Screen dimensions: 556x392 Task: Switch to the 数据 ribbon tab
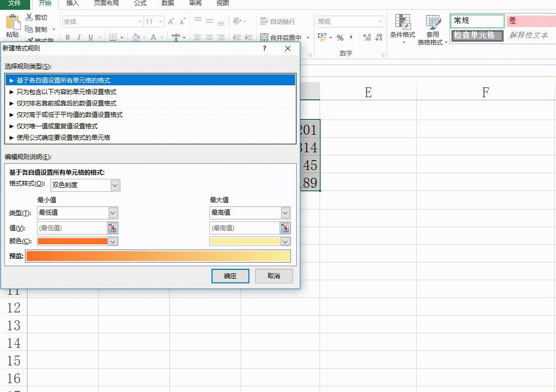pyautogui.click(x=167, y=4)
